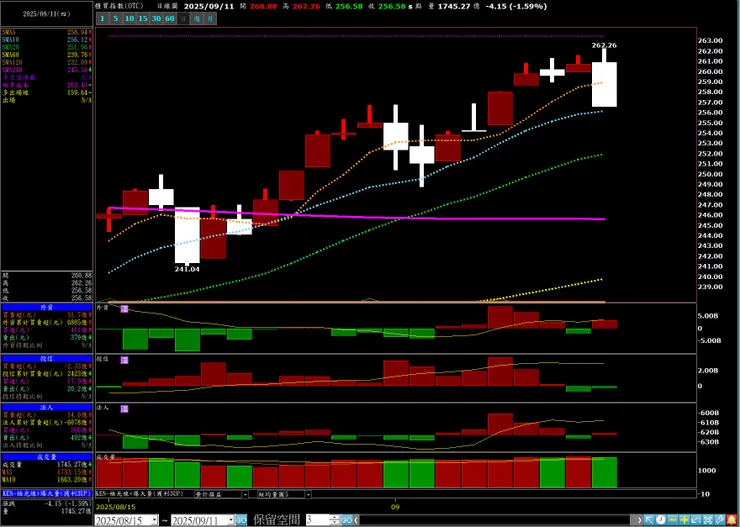This screenshot has width=740, height=527.
Task: Click the KEN blue indicator header in left panel
Action: [x=47, y=493]
